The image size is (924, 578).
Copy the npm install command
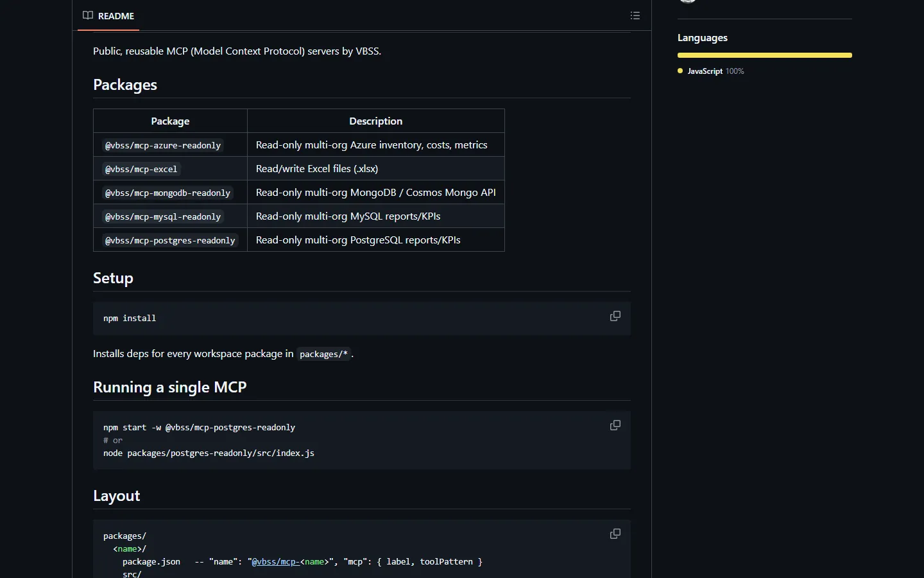point(615,316)
